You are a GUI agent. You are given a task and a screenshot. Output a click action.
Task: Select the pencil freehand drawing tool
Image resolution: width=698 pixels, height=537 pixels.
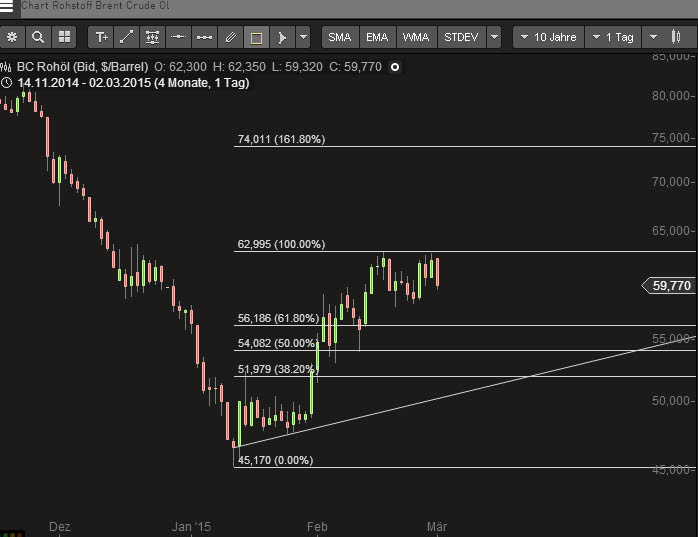pyautogui.click(x=230, y=37)
